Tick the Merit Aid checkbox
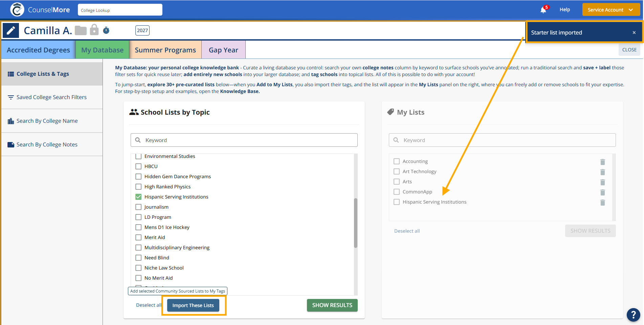This screenshot has width=644, height=325. pos(138,237)
